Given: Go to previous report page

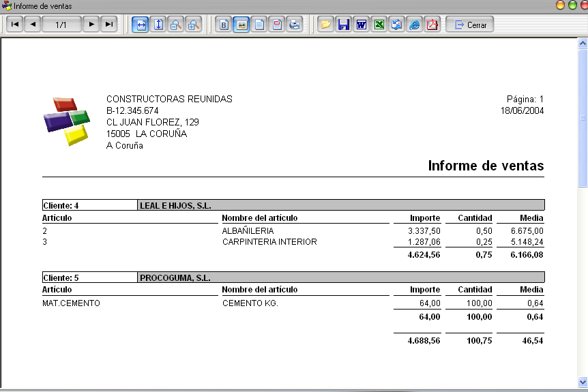Looking at the screenshot, I should point(33,25).
